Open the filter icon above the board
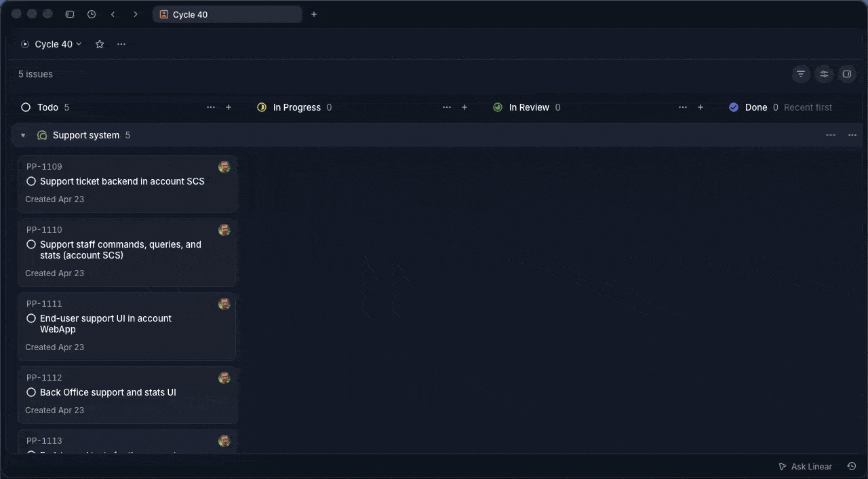 coord(801,74)
